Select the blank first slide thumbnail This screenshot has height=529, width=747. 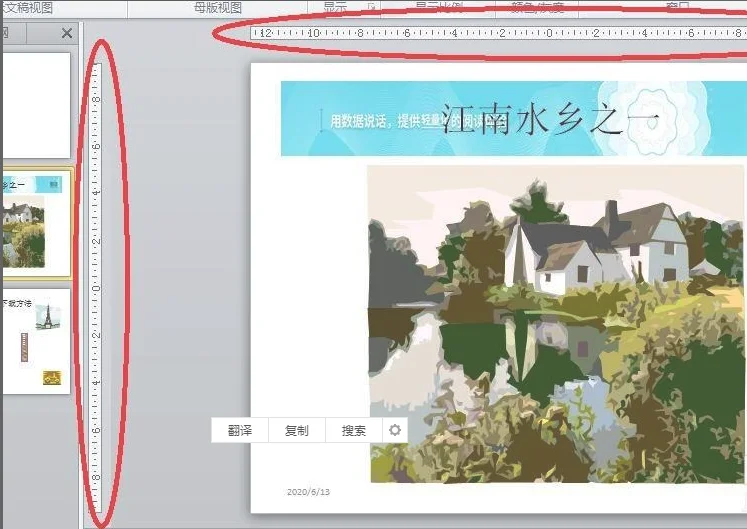35,105
